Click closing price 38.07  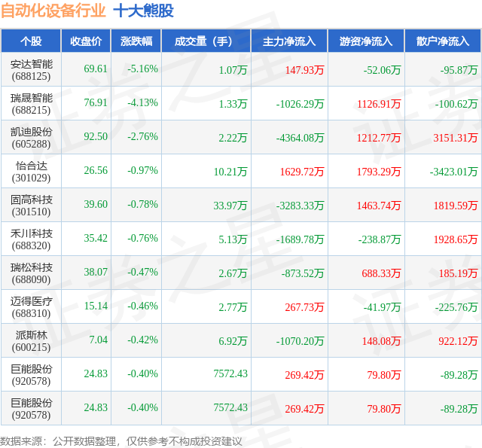click(96, 272)
